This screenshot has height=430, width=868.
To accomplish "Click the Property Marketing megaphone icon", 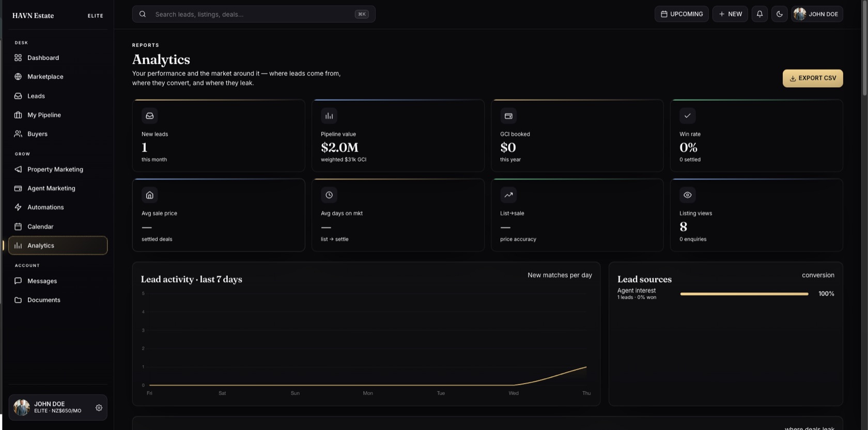I will [x=18, y=169].
